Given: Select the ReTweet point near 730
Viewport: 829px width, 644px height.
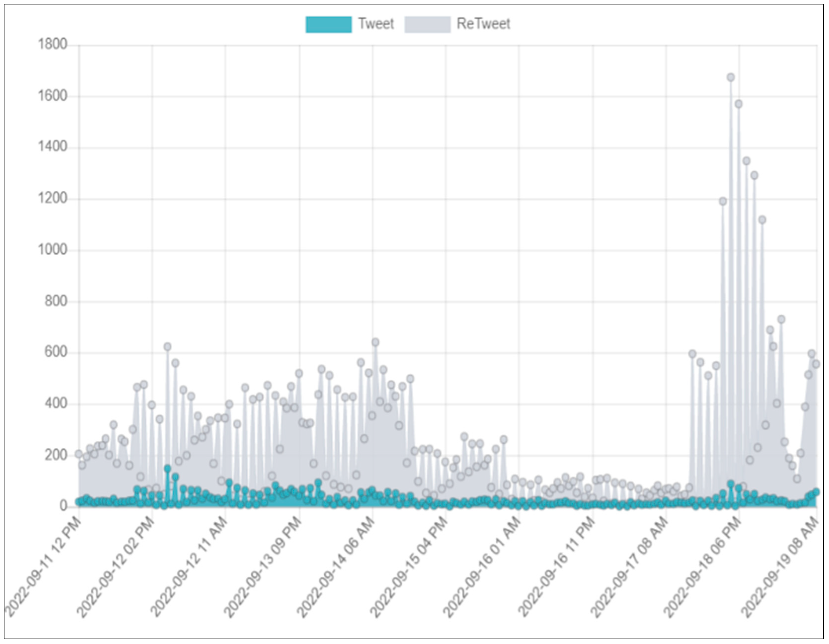Looking at the screenshot, I should point(781,320).
